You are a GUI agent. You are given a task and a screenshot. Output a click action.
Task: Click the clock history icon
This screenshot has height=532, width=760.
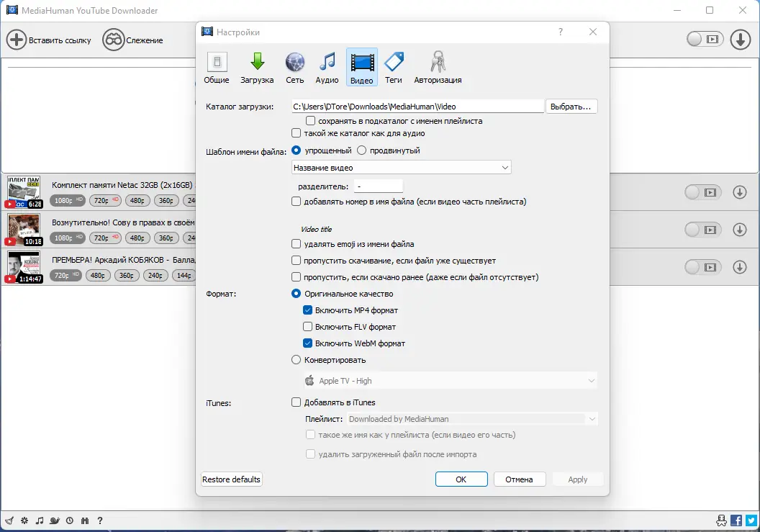point(70,521)
